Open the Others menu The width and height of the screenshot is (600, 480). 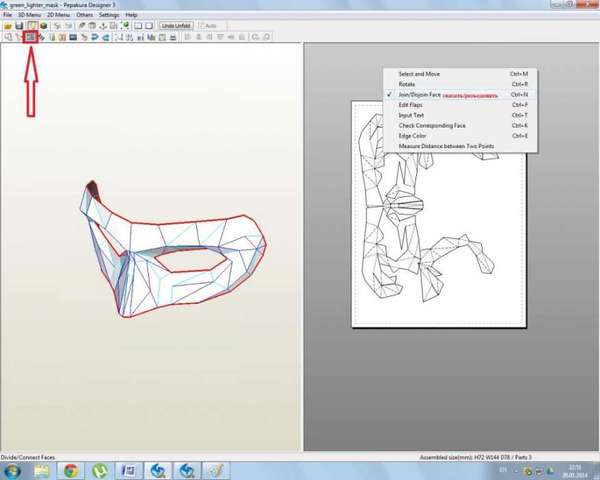point(85,15)
